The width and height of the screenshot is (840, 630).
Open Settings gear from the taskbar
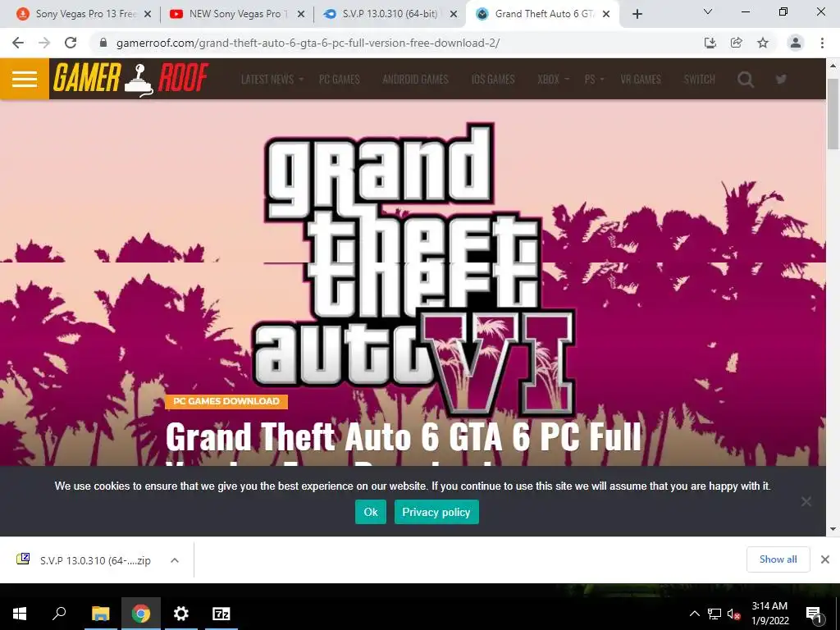tap(181, 614)
